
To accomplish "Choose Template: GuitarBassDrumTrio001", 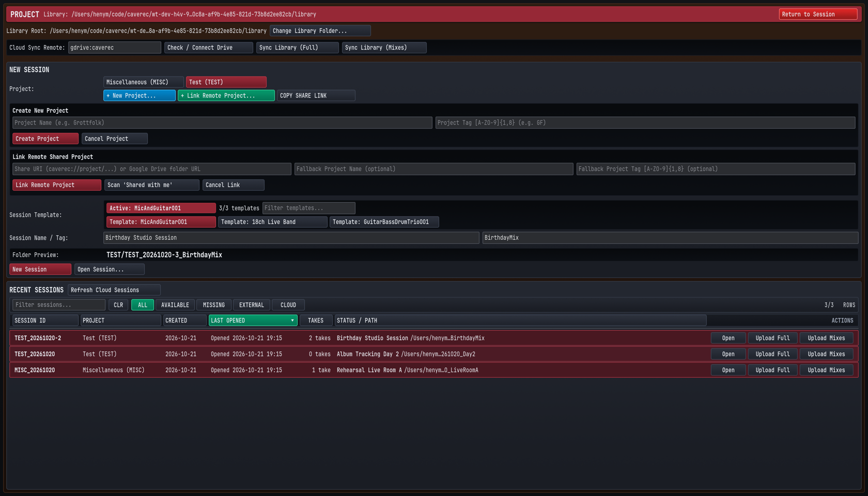I will [384, 222].
